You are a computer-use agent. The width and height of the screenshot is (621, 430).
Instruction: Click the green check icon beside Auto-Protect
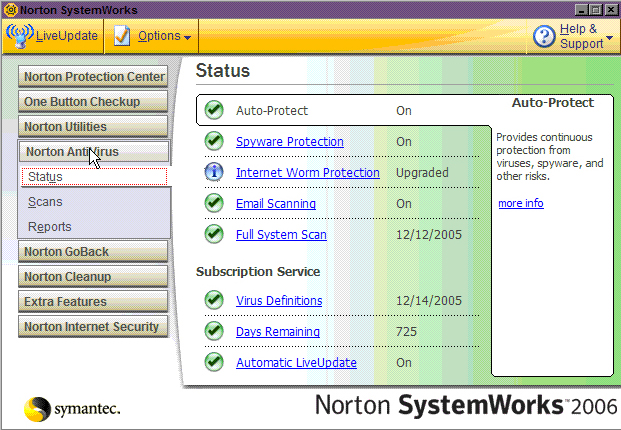[214, 110]
